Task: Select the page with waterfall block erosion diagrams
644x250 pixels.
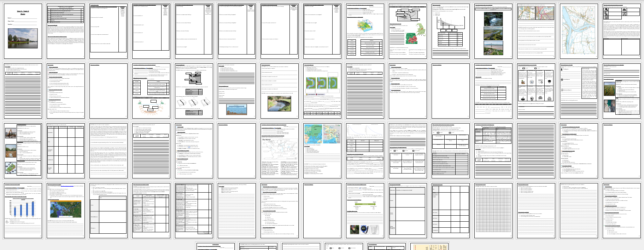Action: (x=194, y=91)
